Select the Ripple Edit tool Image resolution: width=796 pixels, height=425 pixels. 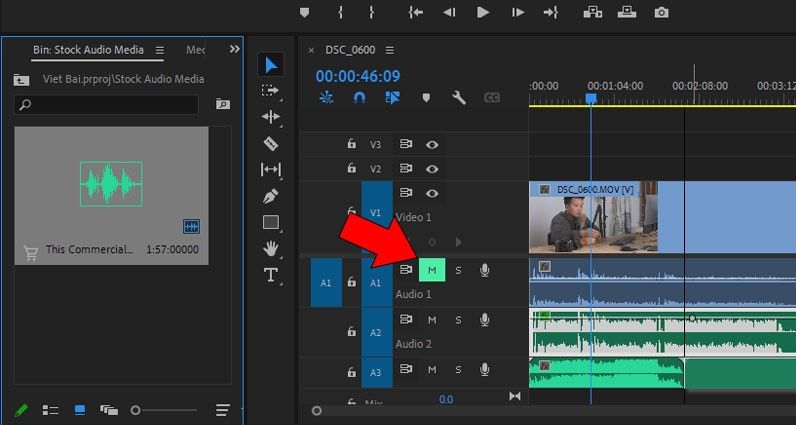click(271, 117)
